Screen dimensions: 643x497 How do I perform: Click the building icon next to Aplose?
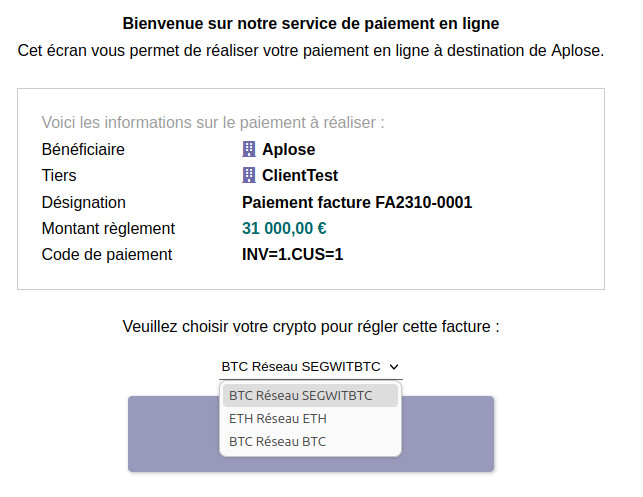[249, 149]
